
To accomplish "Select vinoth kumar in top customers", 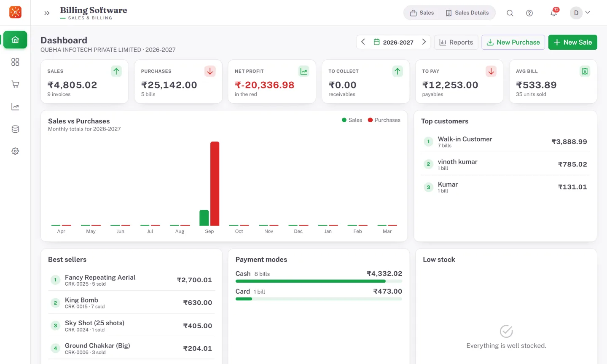I will point(505,164).
